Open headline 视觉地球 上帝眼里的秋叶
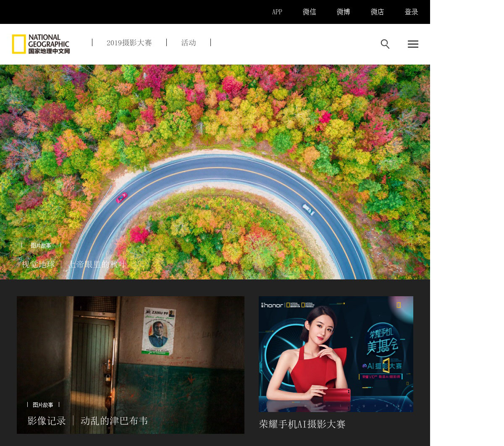The width and height of the screenshot is (504, 446). click(x=74, y=264)
